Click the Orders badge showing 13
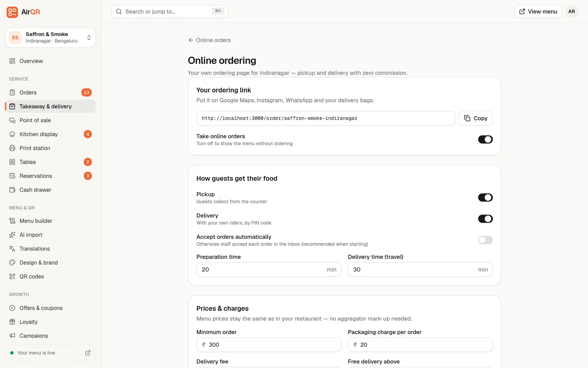 [x=86, y=92]
